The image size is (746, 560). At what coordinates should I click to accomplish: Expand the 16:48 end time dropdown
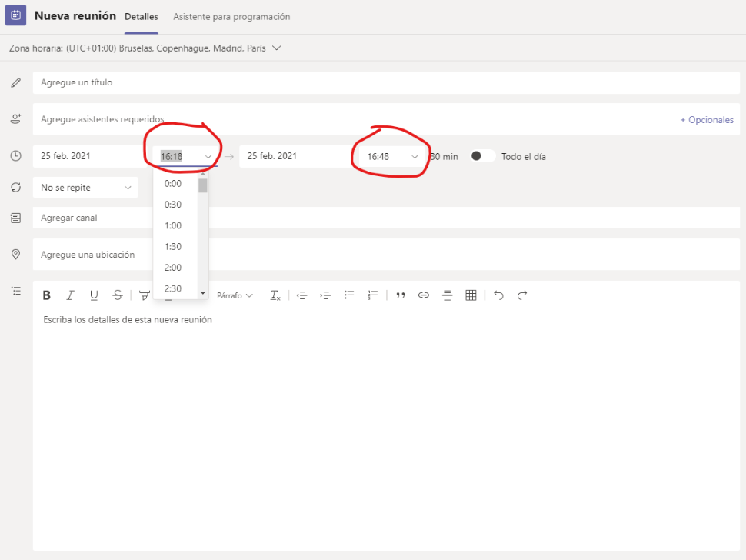(x=415, y=156)
